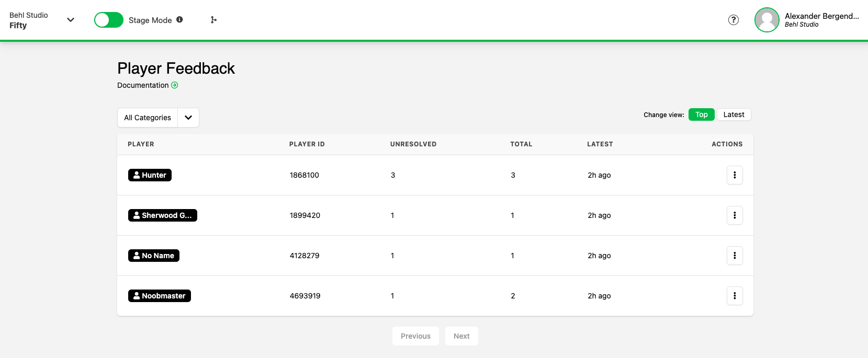The image size is (868, 358).
Task: Go to the Previous page
Action: click(x=415, y=336)
